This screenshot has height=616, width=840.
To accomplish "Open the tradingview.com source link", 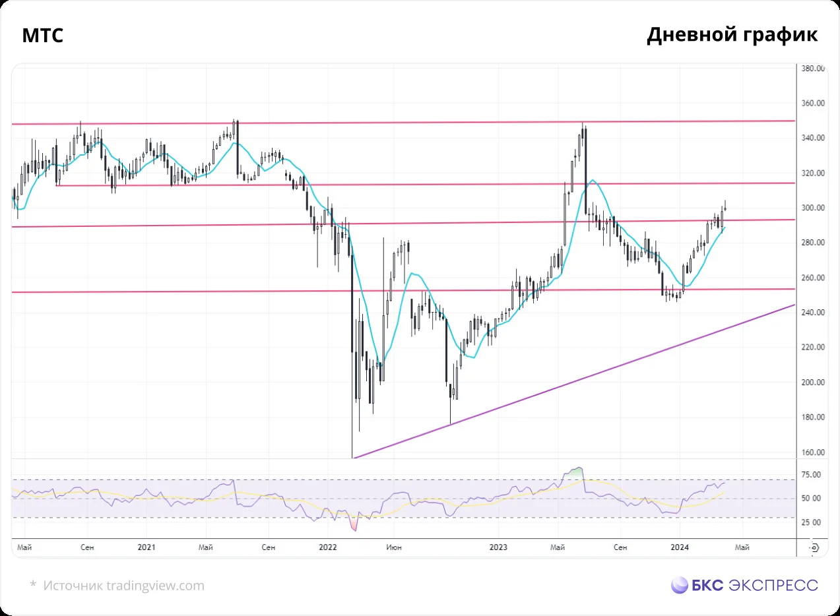I will pyautogui.click(x=155, y=586).
